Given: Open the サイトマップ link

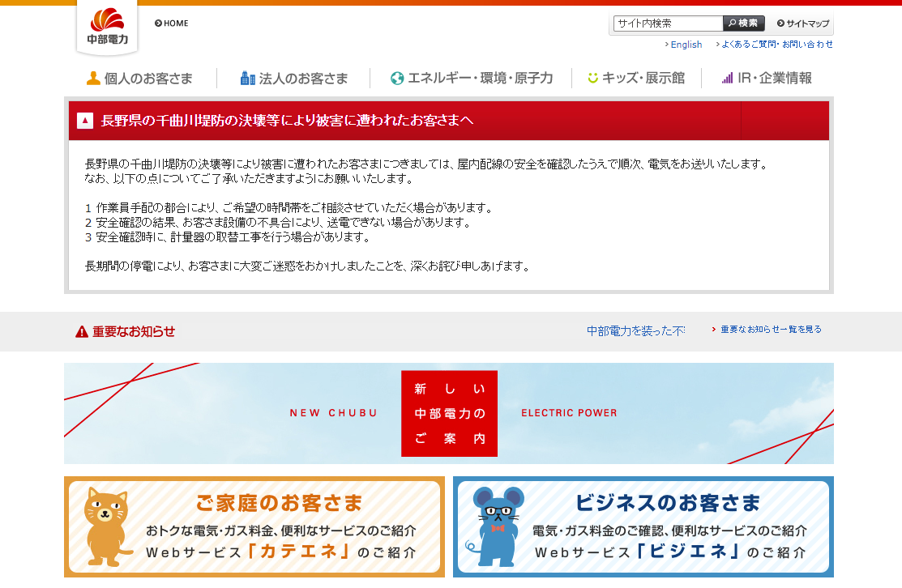Looking at the screenshot, I should [x=803, y=23].
